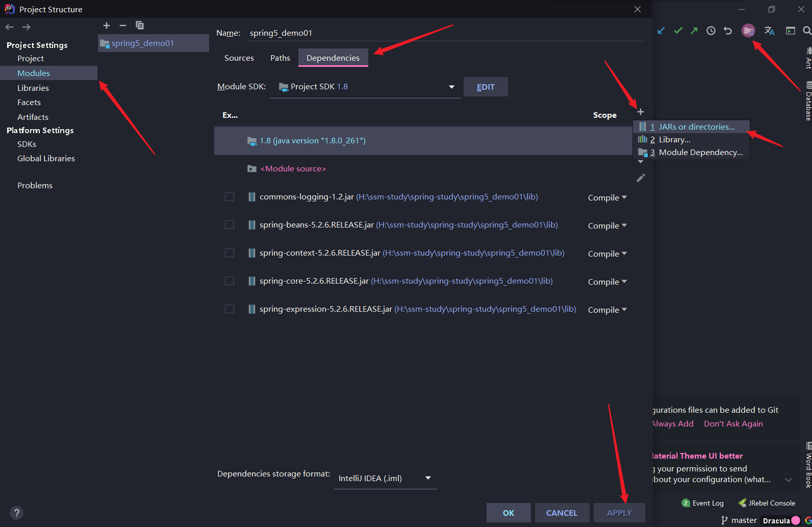Toggle export checkbox for spring-context-5.2.6.RELEASE.jar
812x527 pixels.
pos(230,253)
